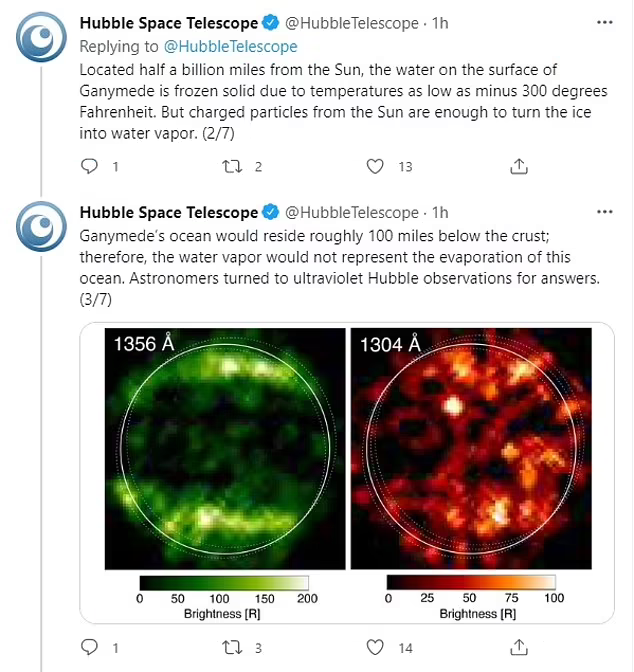Like the second tweet (3/7)

click(x=376, y=647)
